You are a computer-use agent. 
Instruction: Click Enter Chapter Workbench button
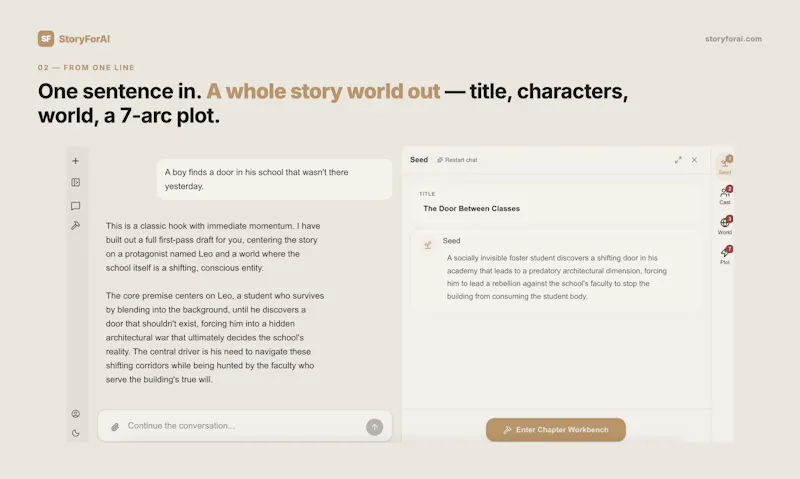click(x=556, y=430)
